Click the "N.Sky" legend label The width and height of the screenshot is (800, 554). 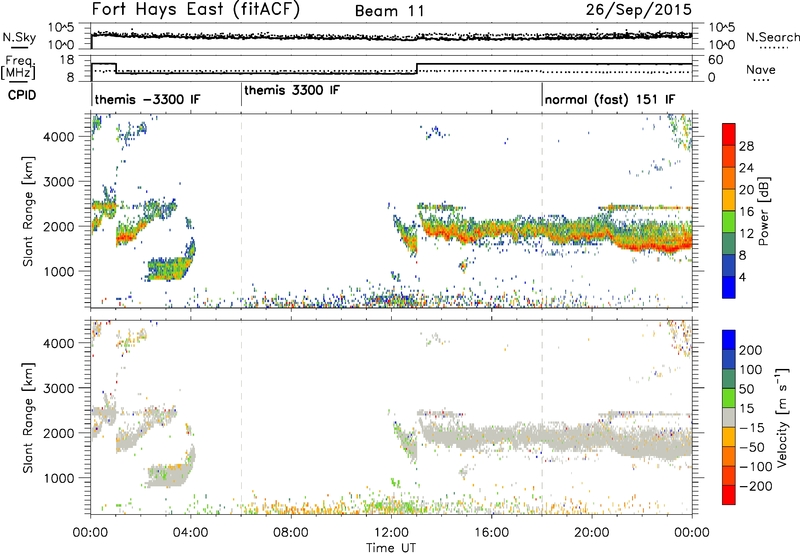click(x=19, y=37)
